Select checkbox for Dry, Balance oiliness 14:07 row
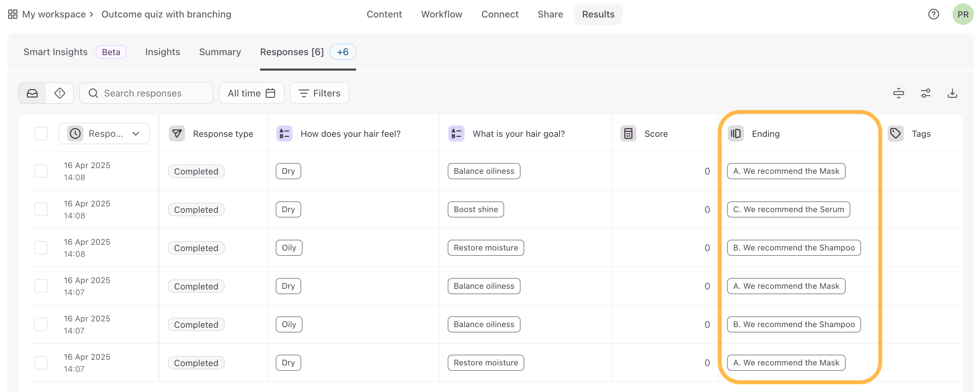The height and width of the screenshot is (392, 980). pos(41,286)
